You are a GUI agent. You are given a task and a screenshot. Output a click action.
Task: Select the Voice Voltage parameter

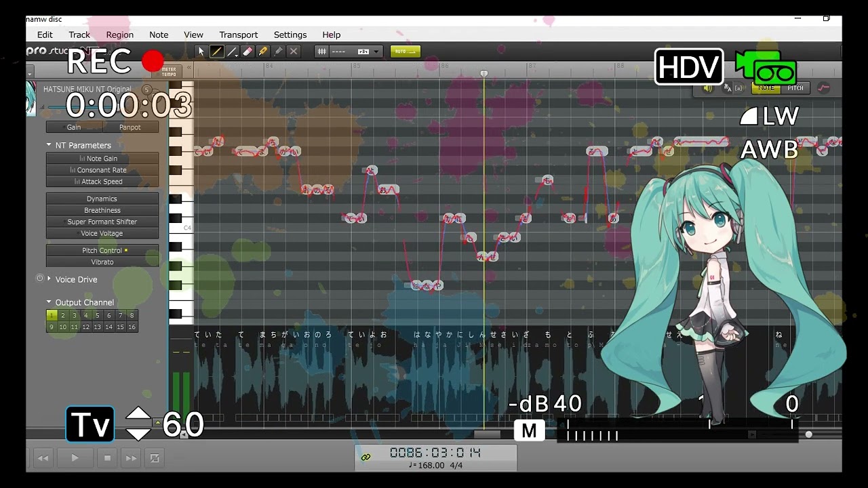(x=102, y=233)
